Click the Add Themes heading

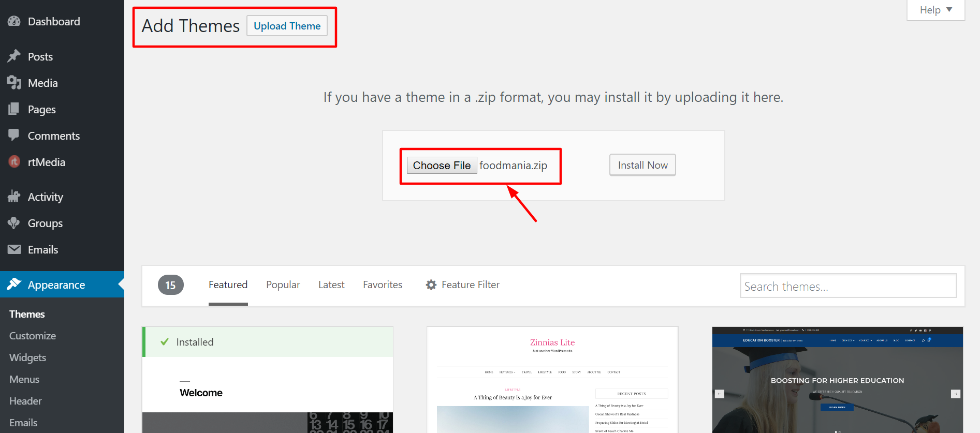(x=191, y=26)
